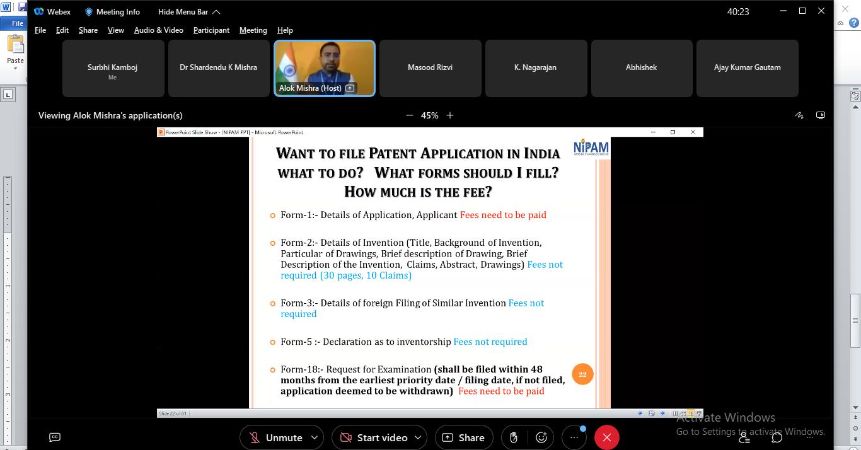Open the reactions smiley icon
Image resolution: width=861 pixels, height=450 pixels.
tap(542, 437)
